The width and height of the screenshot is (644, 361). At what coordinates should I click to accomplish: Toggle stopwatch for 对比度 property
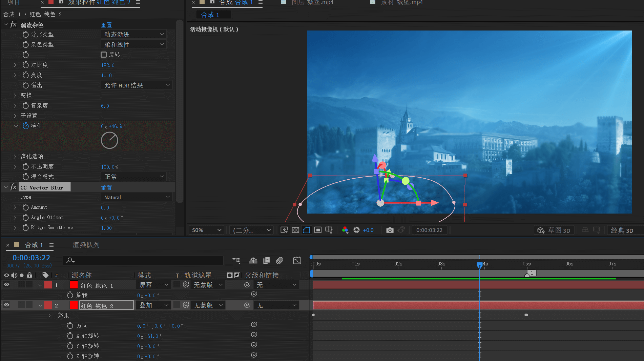26,65
